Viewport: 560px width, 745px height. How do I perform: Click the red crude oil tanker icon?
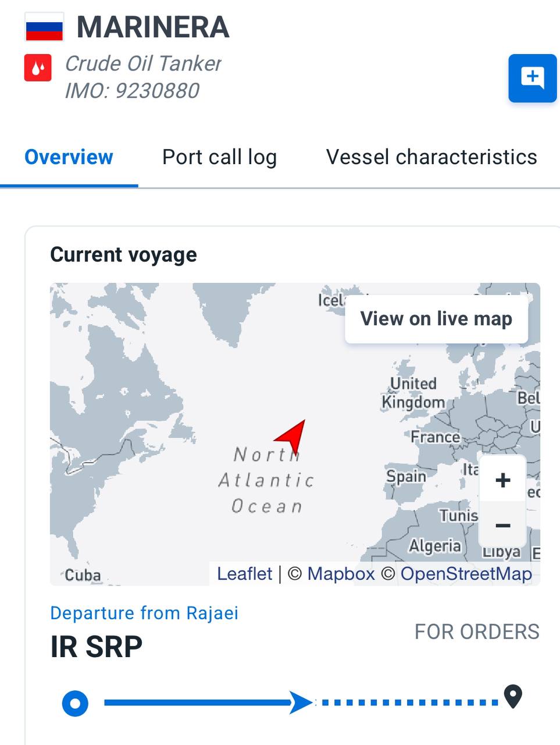point(38,68)
